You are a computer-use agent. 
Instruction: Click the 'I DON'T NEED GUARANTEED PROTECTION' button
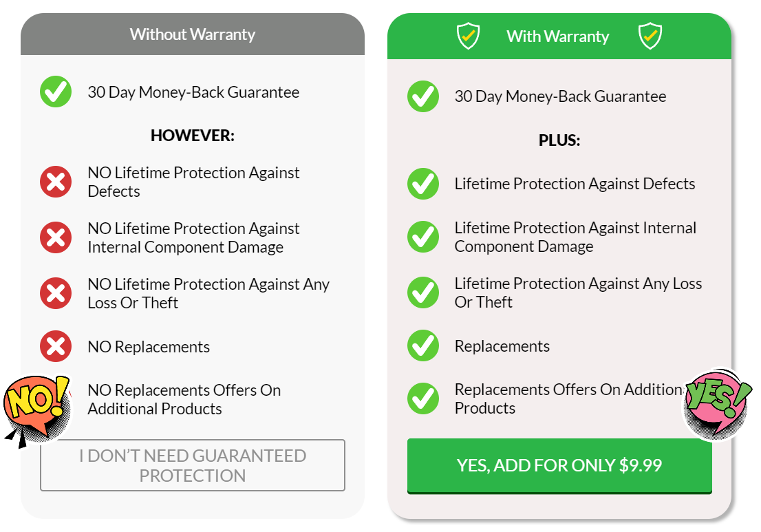point(193,465)
